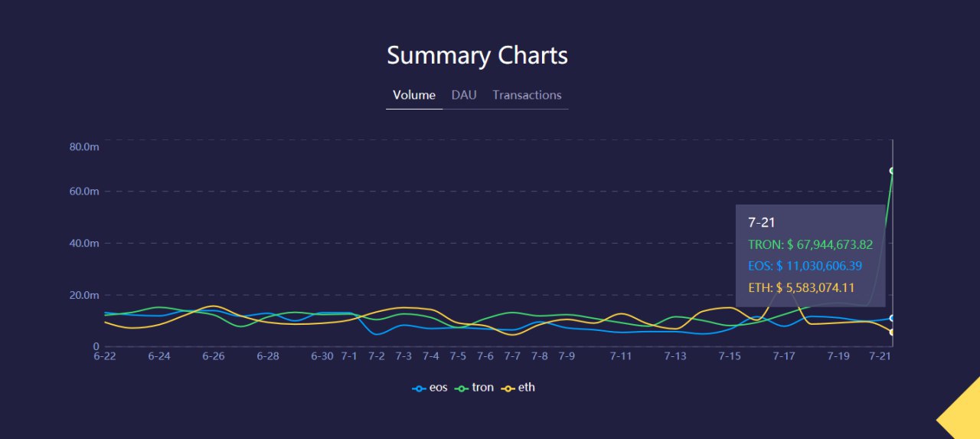
Task: Click the 7-2 x-axis label
Action: [376, 356]
